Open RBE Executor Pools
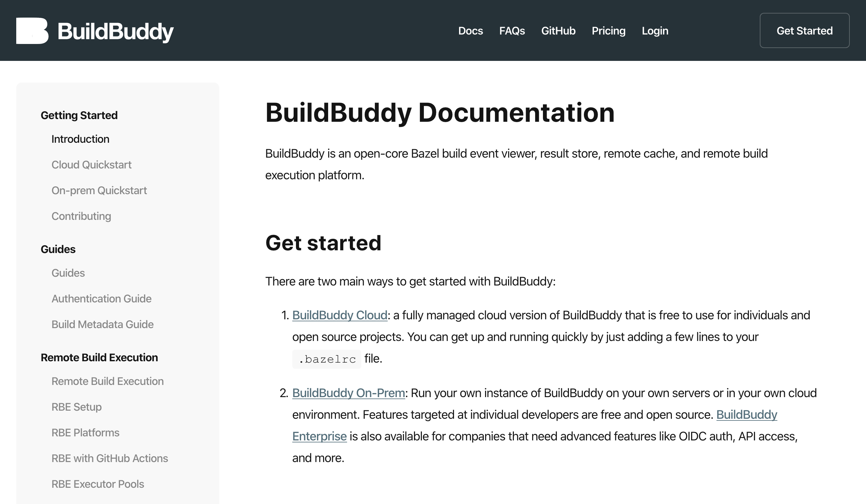The width and height of the screenshot is (866, 504). click(98, 484)
